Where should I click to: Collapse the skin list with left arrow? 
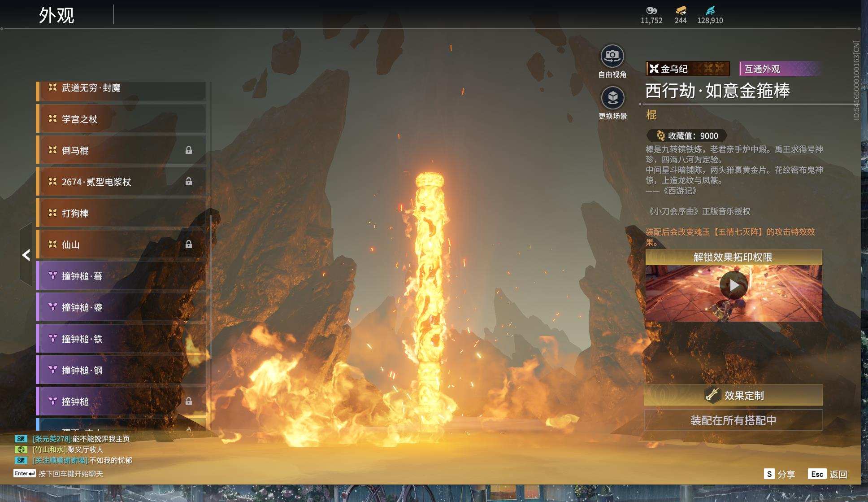coord(26,255)
